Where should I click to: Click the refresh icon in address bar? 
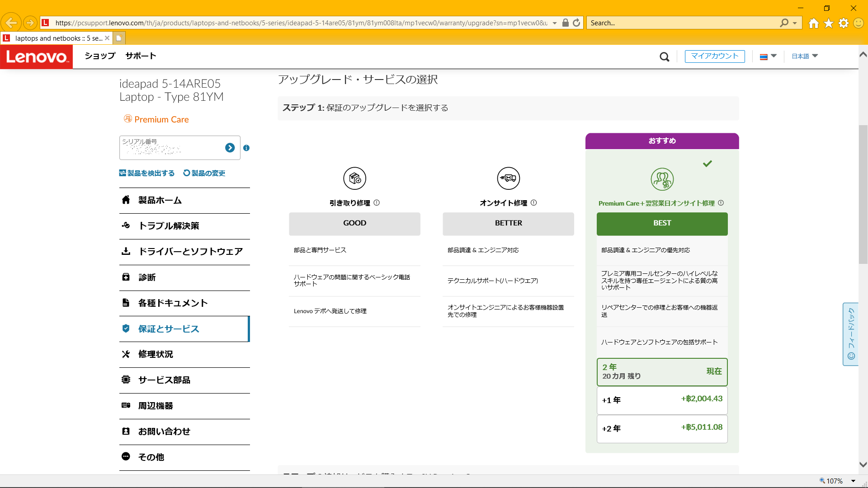click(576, 23)
